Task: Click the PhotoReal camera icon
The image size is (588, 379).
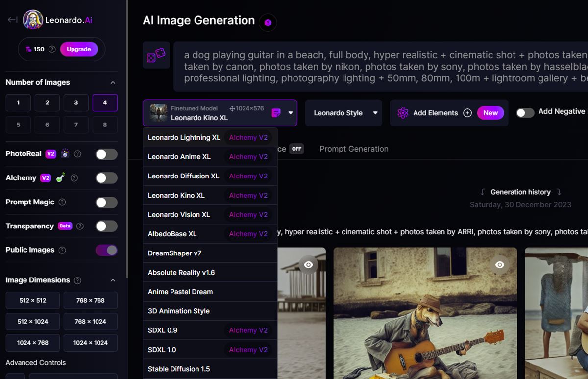Action: tap(65, 153)
